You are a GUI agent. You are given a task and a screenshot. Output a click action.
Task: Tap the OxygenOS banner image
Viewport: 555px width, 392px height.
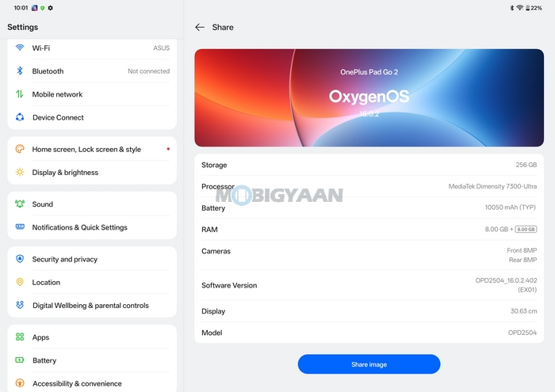pyautogui.click(x=369, y=97)
